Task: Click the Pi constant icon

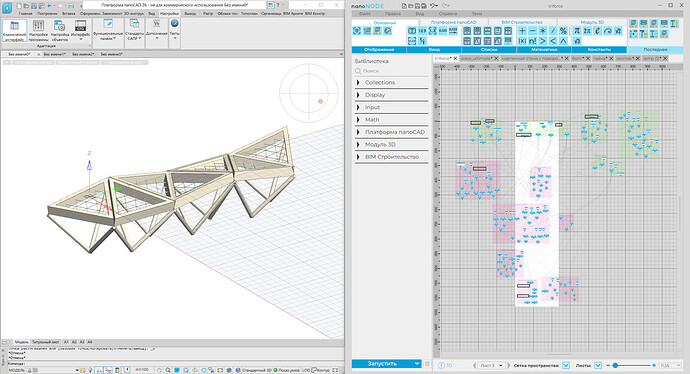Action: tap(576, 31)
